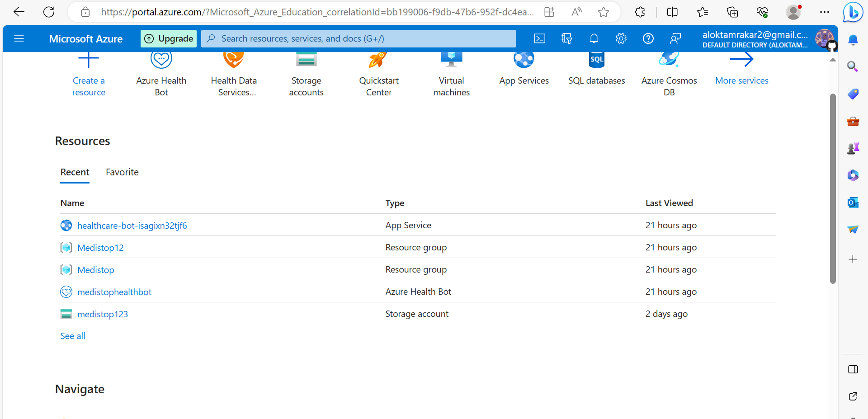Switch to the Recent tab
Viewport: 868px width, 419px height.
click(75, 172)
